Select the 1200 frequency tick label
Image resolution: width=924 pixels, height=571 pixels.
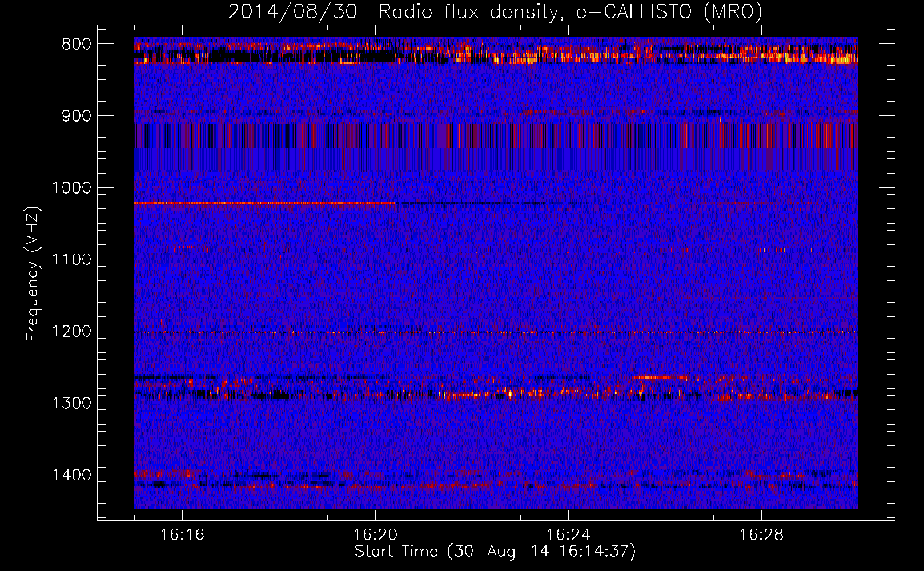click(x=71, y=332)
